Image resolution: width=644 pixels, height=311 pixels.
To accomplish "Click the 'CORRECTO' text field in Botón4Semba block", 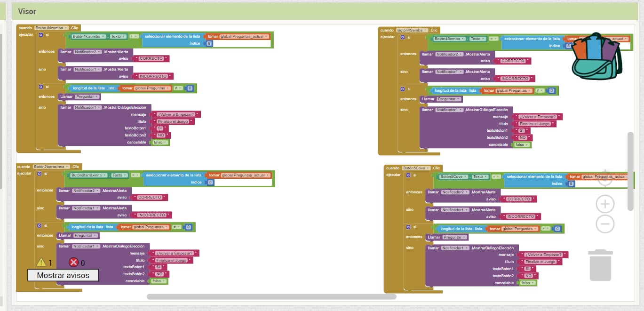I will point(514,61).
